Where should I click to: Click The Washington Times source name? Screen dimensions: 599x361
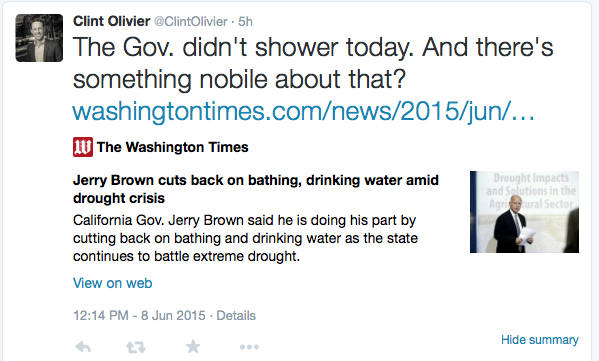(x=172, y=147)
